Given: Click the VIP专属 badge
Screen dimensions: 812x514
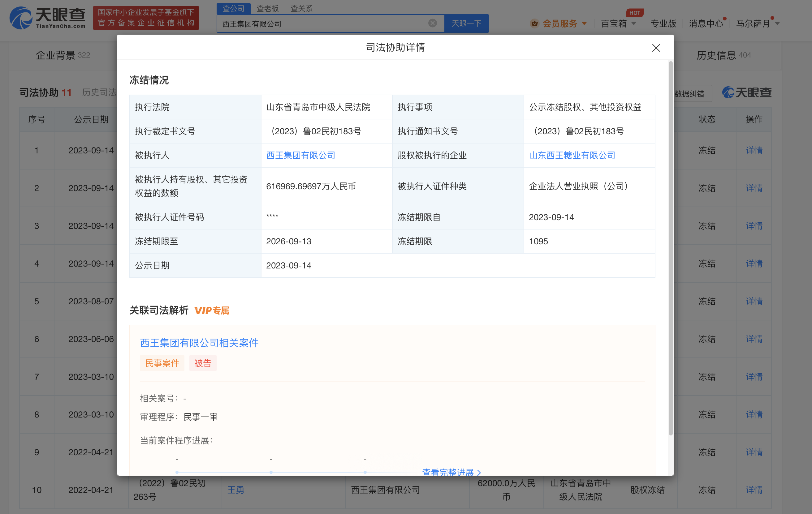Looking at the screenshot, I should pos(211,311).
